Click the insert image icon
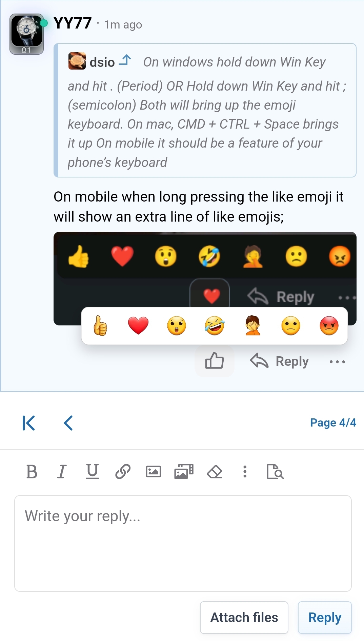 (153, 472)
